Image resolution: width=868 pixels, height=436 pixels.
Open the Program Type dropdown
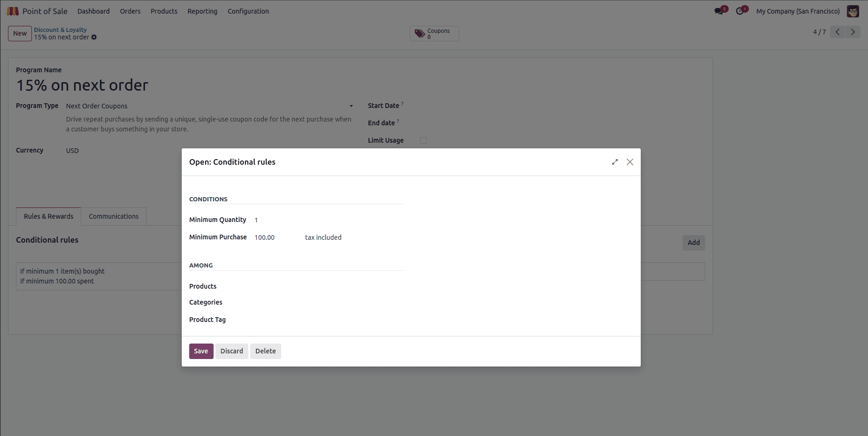pos(210,106)
